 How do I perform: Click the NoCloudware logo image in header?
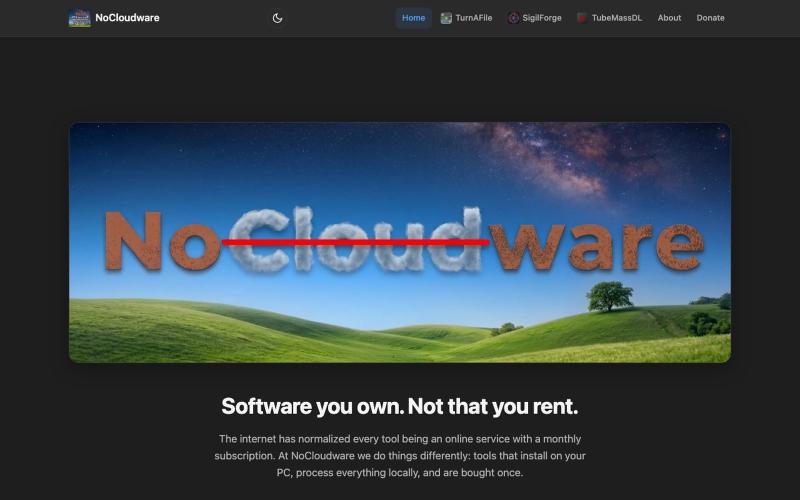click(80, 18)
